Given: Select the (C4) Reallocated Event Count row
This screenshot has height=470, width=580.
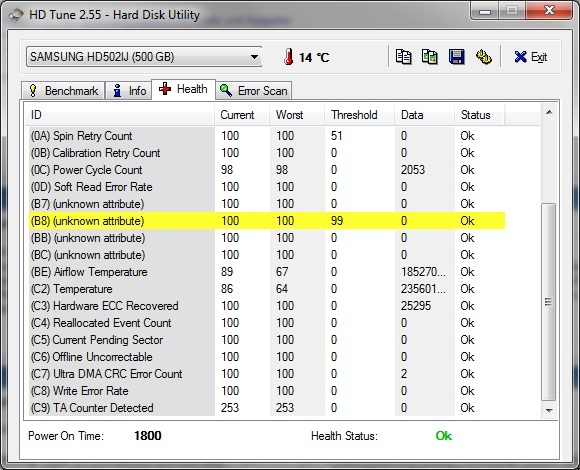Looking at the screenshot, I should pos(266,323).
